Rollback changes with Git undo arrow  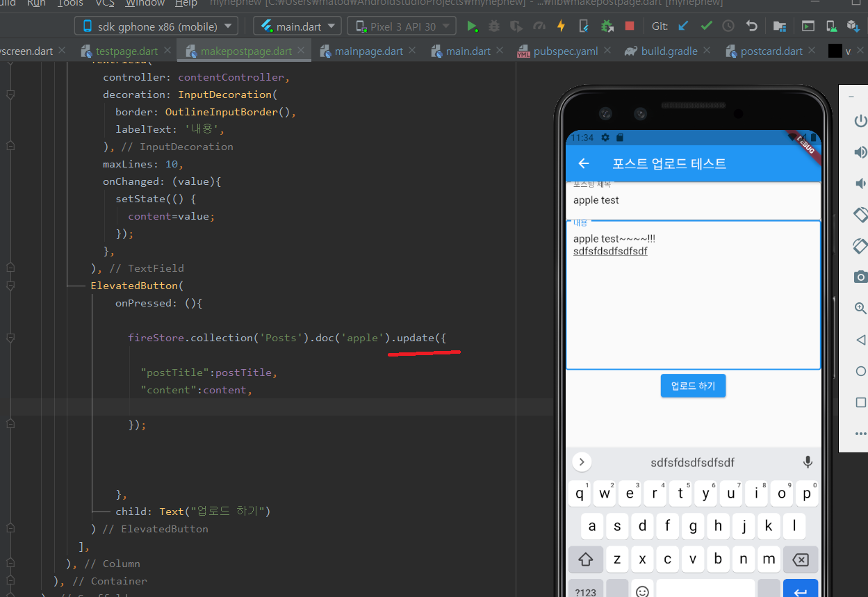pyautogui.click(x=751, y=26)
